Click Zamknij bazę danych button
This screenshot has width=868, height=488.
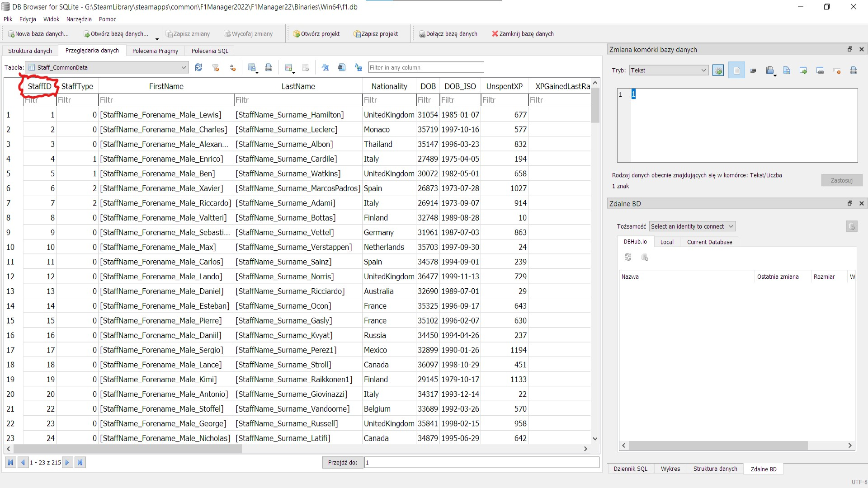click(x=523, y=34)
